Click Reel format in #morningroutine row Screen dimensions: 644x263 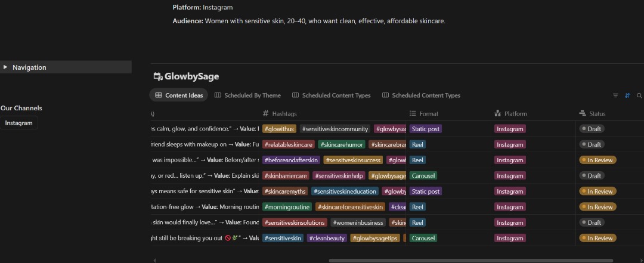[417, 207]
